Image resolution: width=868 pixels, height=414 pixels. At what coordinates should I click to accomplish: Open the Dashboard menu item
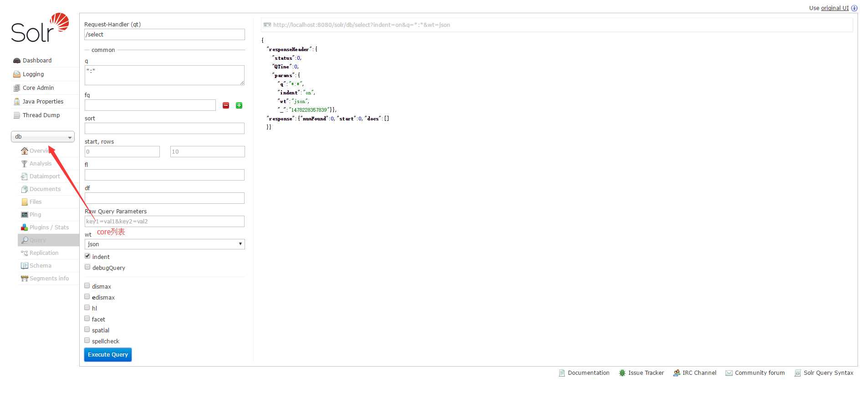pos(37,61)
